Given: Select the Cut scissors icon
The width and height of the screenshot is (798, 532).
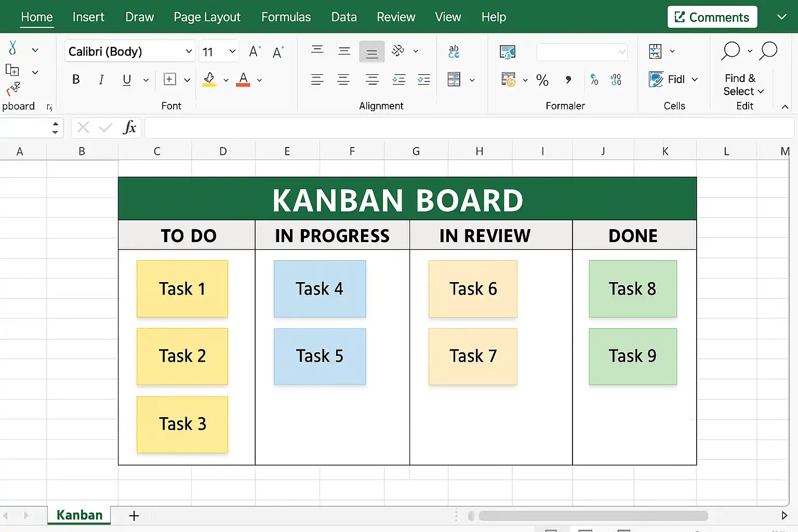Looking at the screenshot, I should point(12,48).
